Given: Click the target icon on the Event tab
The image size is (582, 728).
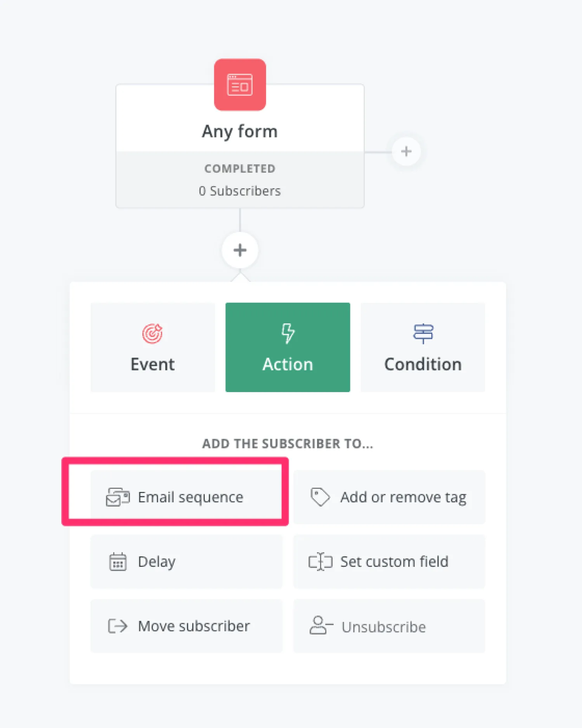Looking at the screenshot, I should pos(152,333).
